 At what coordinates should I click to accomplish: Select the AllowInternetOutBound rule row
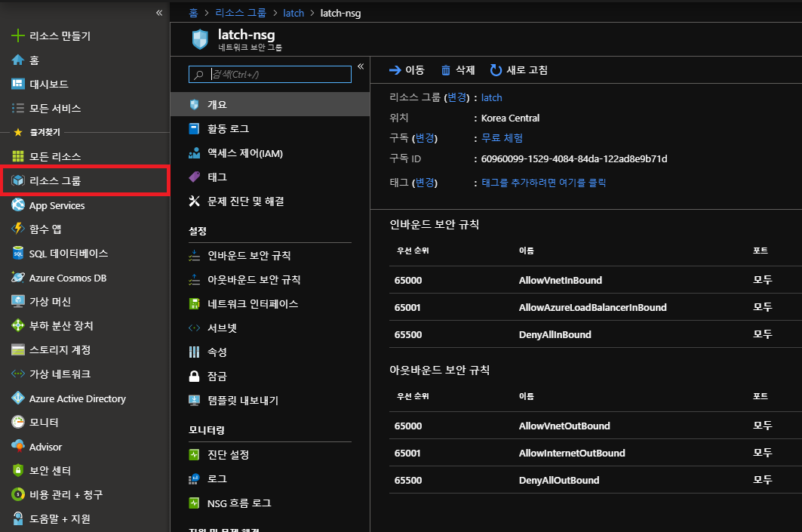coord(595,453)
